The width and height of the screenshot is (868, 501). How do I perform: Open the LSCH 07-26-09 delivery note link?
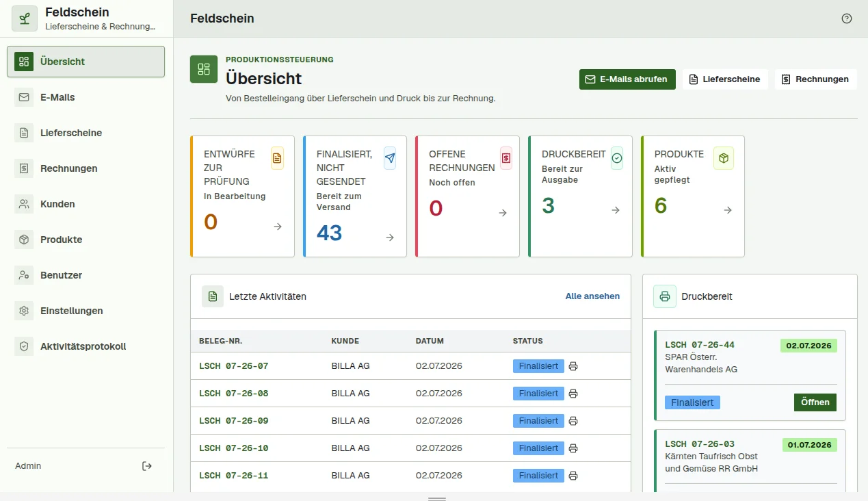tap(234, 421)
